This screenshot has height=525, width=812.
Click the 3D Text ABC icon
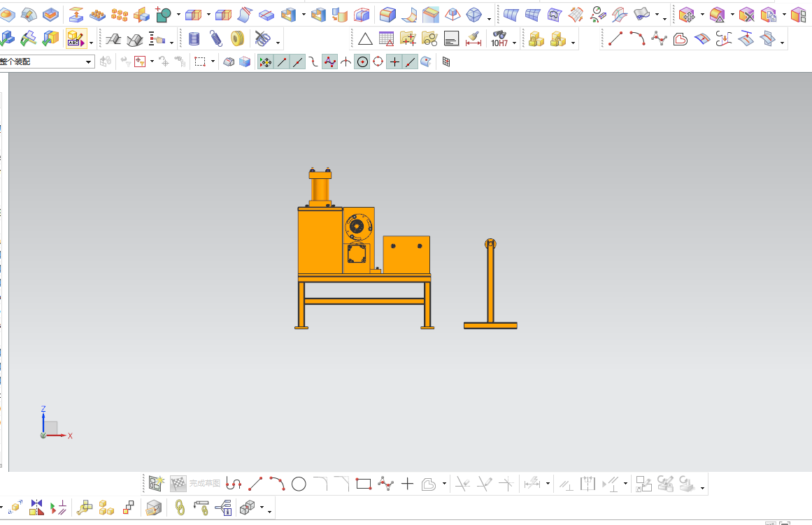point(76,39)
